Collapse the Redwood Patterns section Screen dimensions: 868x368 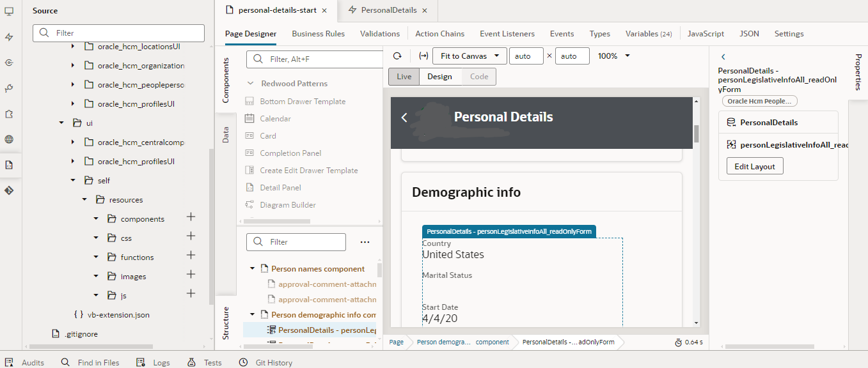point(250,84)
